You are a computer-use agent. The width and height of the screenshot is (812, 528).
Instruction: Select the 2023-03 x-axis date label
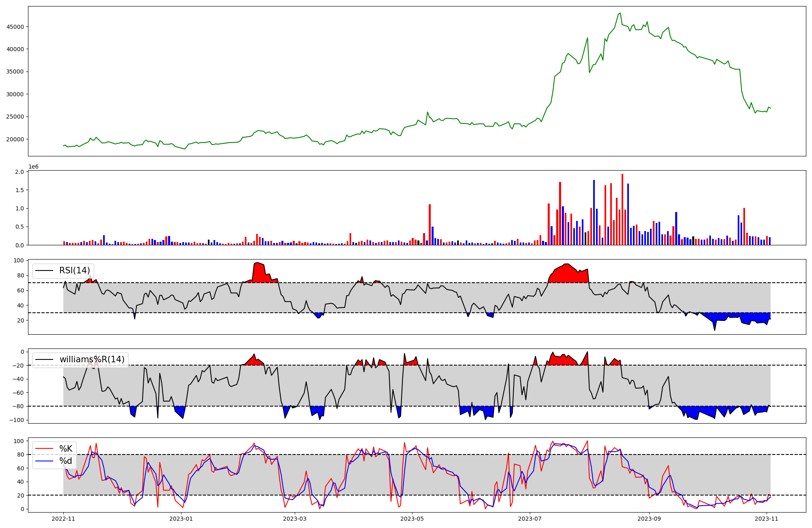(294, 518)
